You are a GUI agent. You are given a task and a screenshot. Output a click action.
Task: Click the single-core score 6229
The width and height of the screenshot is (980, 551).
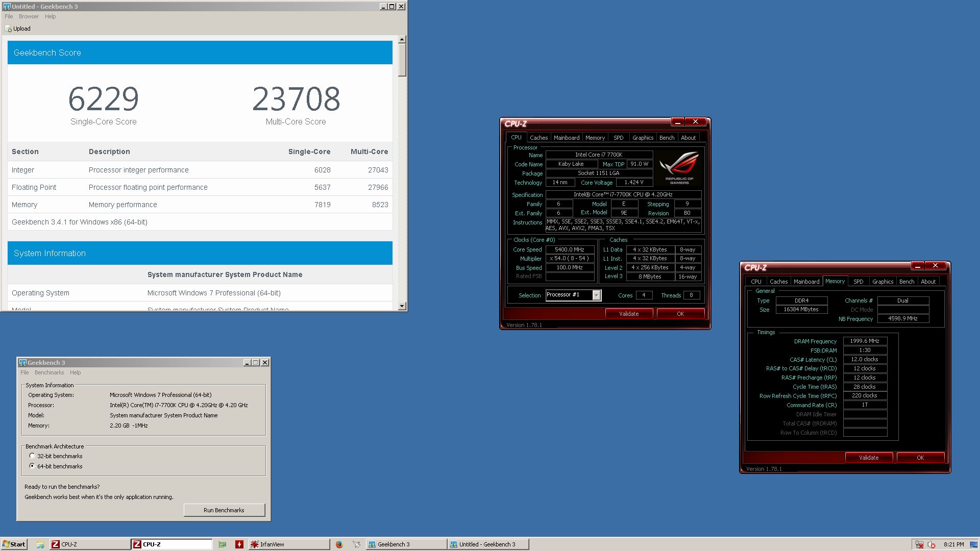click(x=104, y=99)
